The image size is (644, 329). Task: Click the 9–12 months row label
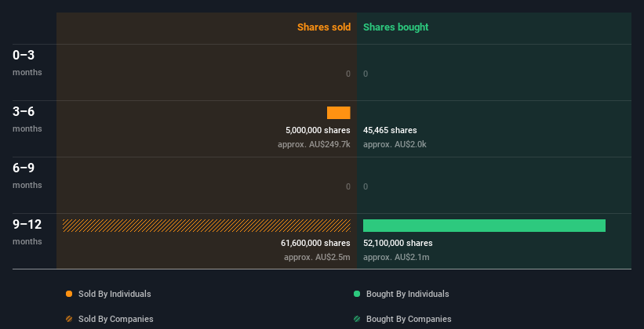tap(27, 232)
